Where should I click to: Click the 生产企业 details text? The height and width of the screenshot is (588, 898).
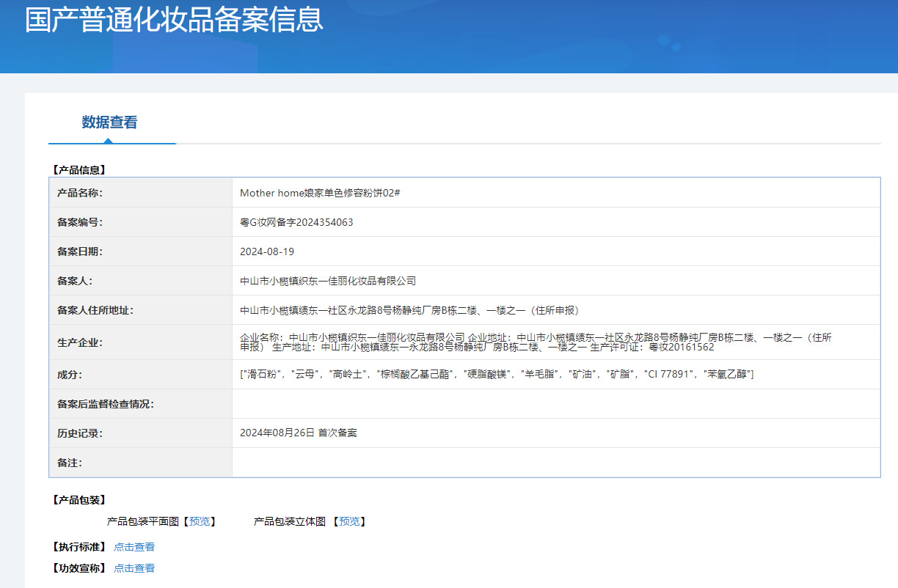coord(536,342)
